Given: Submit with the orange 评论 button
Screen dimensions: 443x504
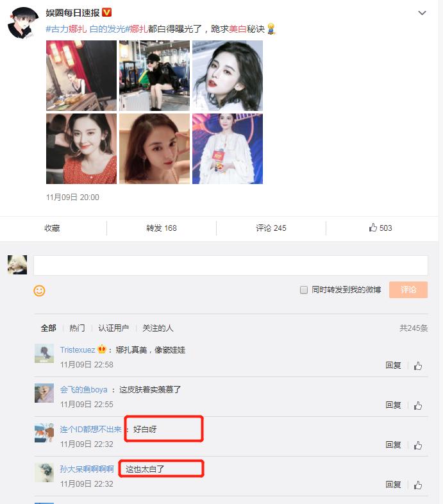Looking at the screenshot, I should (408, 290).
